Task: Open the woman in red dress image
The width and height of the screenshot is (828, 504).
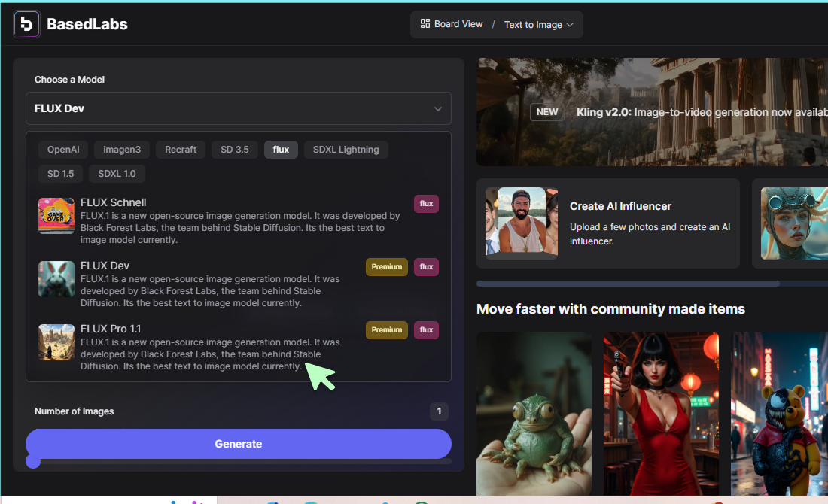Action: pyautogui.click(x=661, y=414)
